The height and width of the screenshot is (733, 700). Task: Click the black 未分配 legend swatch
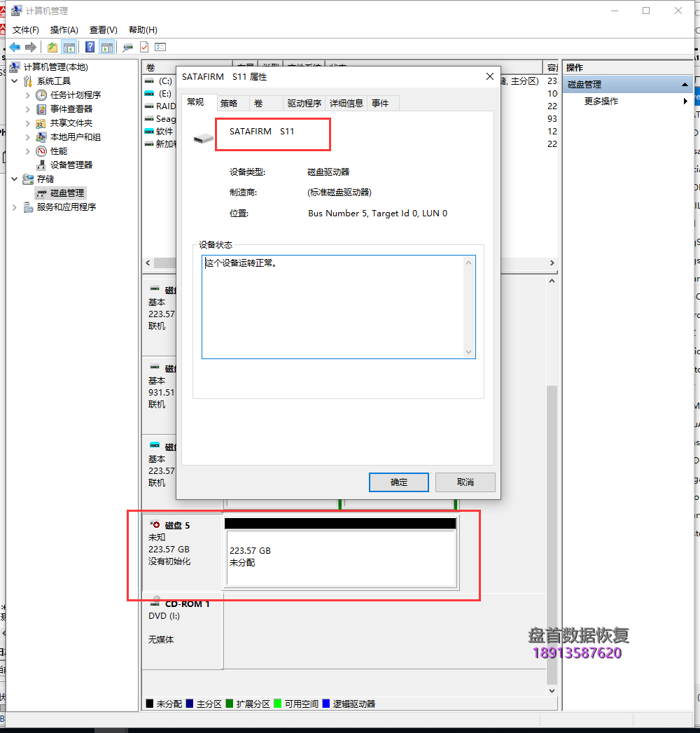click(150, 704)
